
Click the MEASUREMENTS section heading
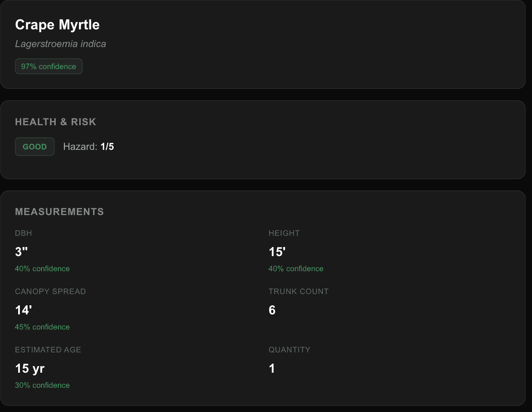coord(60,212)
